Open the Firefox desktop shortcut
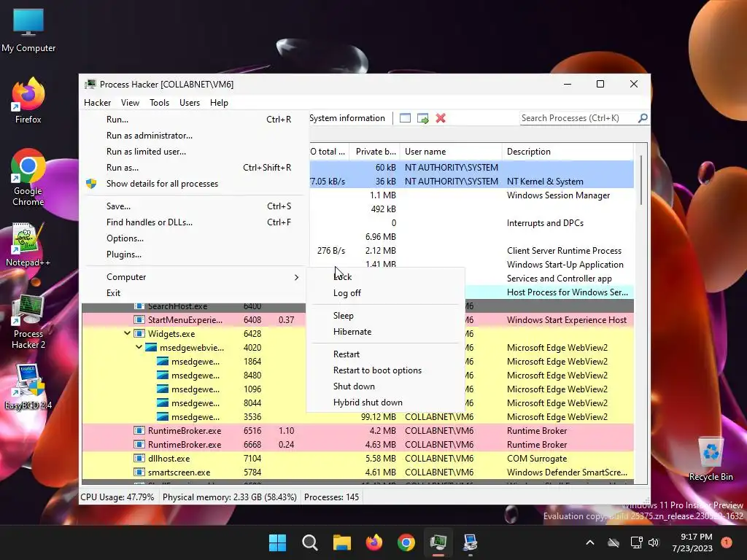747x560 pixels. (x=28, y=101)
